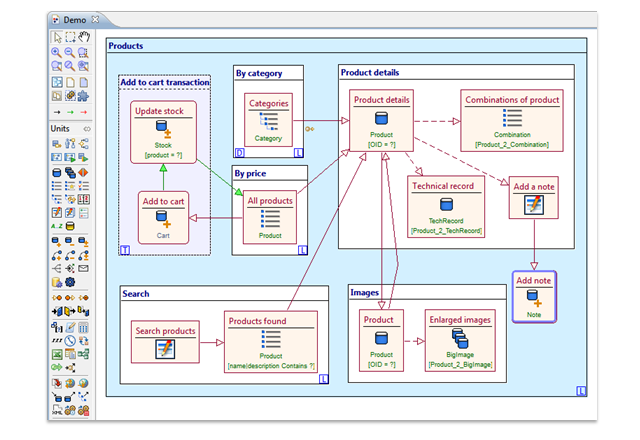The image size is (640, 440).
Task: Click the Add to cart transaction title
Action: click(x=165, y=82)
